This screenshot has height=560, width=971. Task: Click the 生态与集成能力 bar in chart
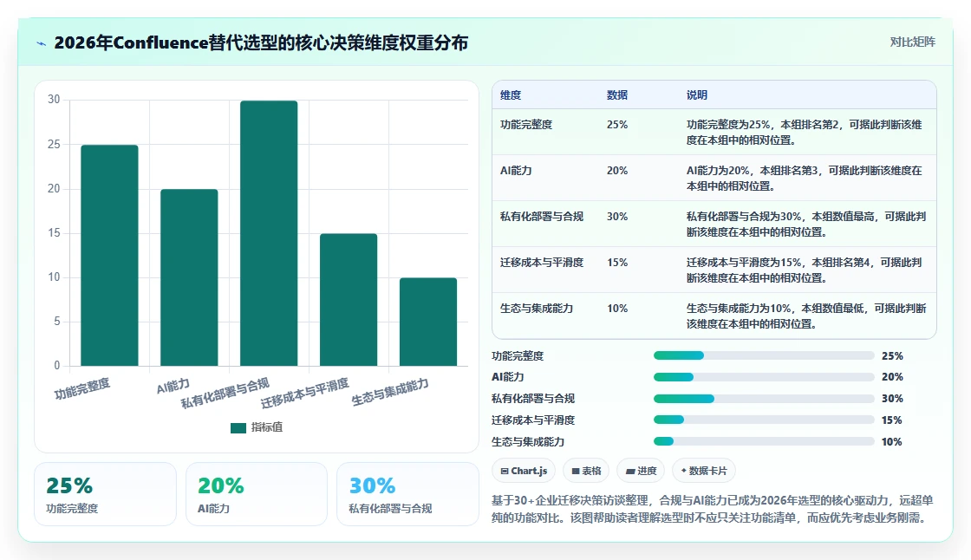point(428,322)
